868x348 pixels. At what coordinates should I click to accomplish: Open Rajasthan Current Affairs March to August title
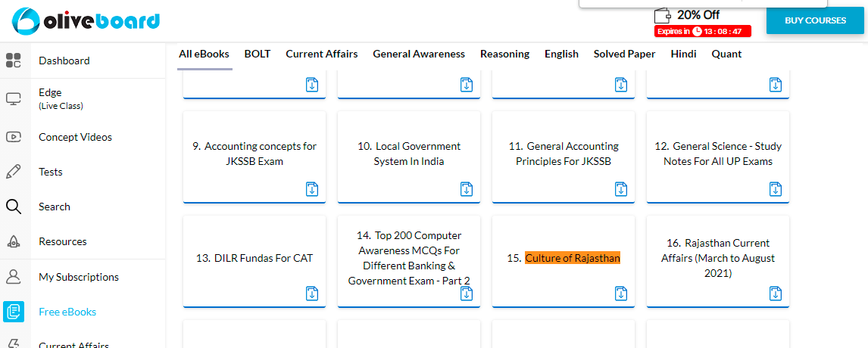tap(718, 259)
